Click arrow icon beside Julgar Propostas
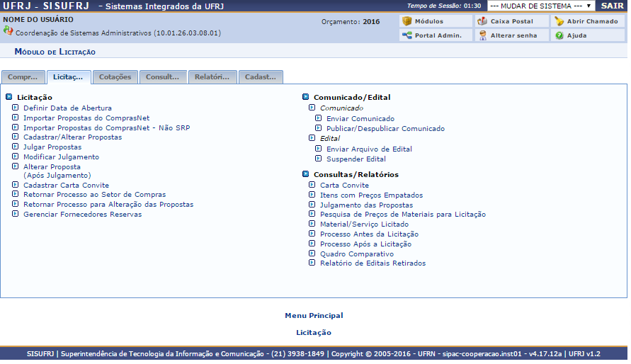The image size is (631, 364). [x=16, y=147]
